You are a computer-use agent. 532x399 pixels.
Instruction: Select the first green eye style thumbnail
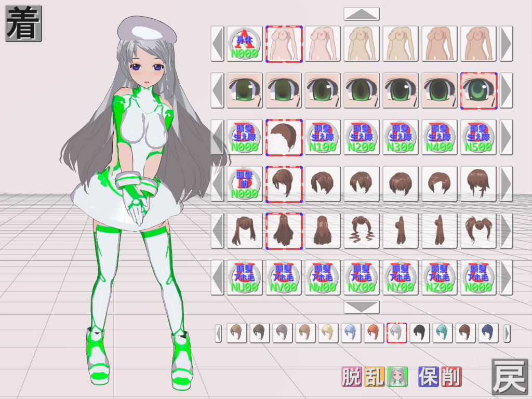[245, 90]
